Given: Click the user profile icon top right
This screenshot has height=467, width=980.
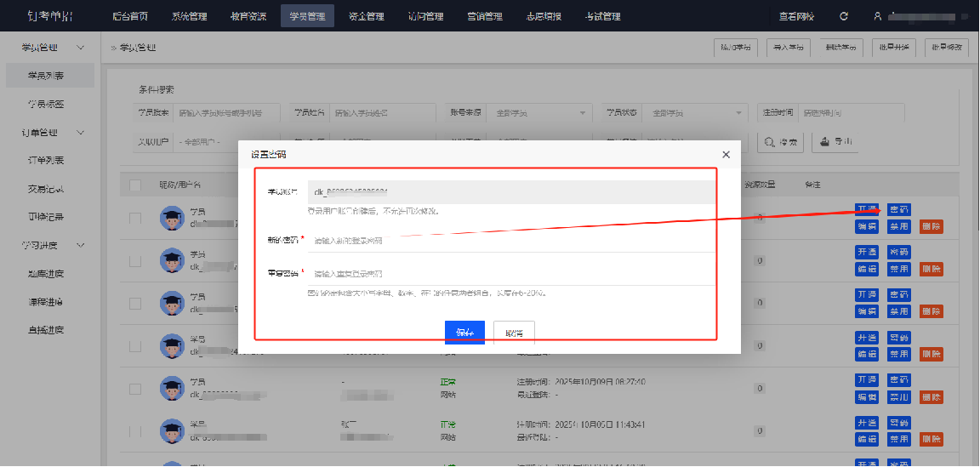Looking at the screenshot, I should (877, 16).
